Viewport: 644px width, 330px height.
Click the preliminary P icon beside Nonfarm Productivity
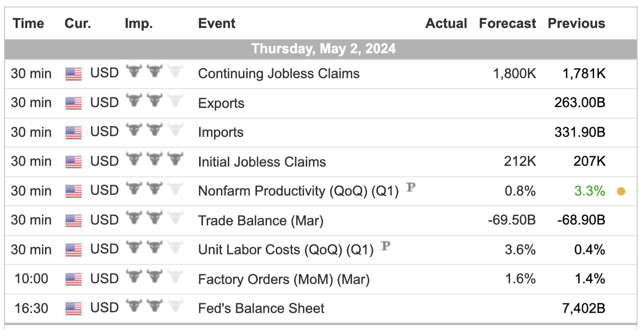[411, 187]
